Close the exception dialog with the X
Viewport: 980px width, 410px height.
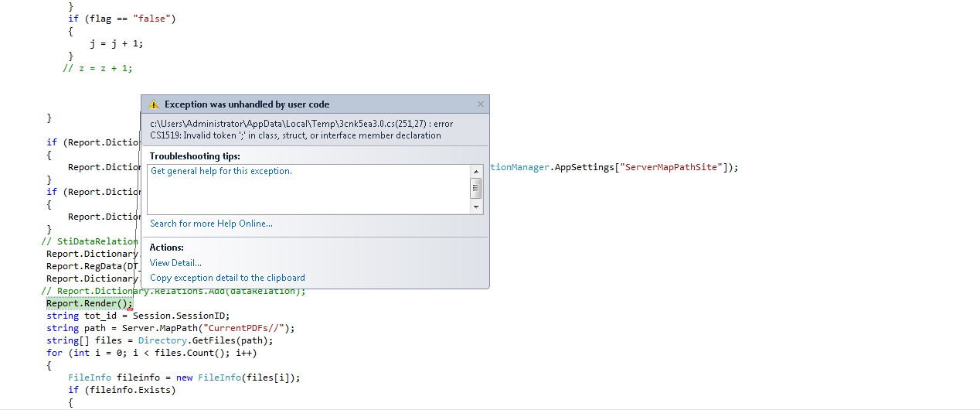click(481, 104)
